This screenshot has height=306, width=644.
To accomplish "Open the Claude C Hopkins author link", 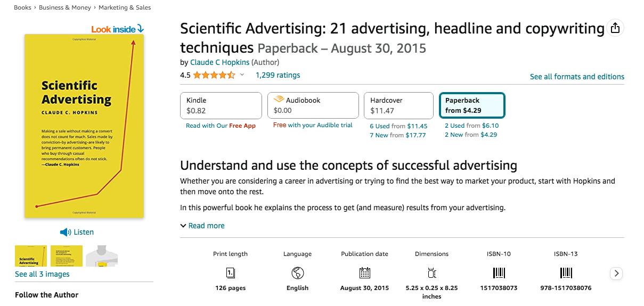I will [219, 62].
